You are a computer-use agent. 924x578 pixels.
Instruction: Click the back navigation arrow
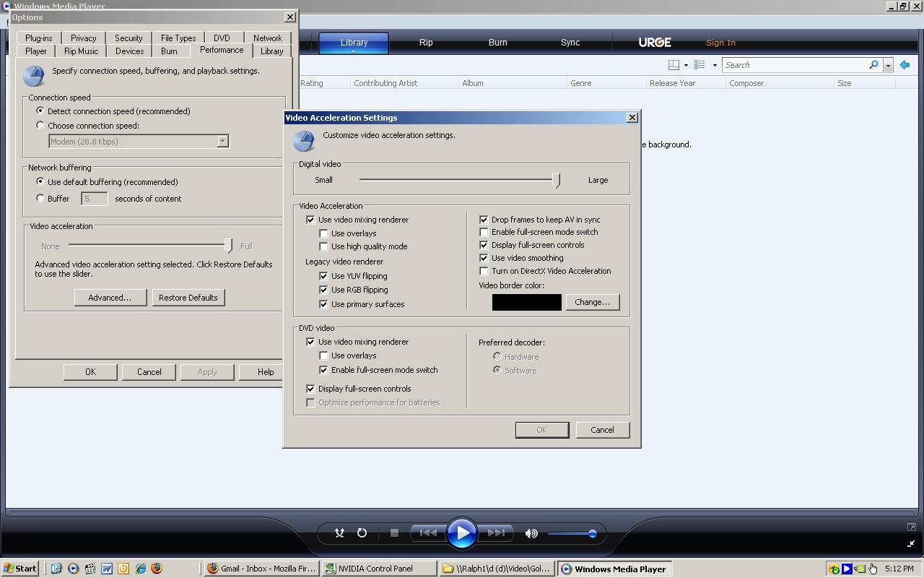[x=905, y=65]
